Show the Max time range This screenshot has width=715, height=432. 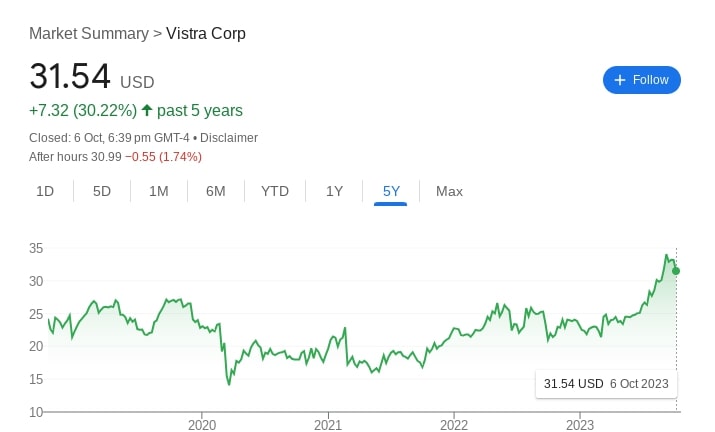tap(449, 191)
